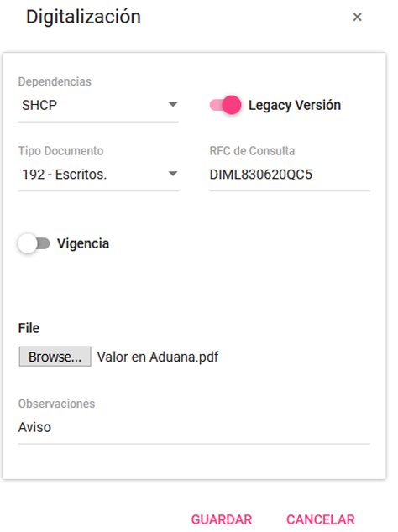
Task: Click the Browse... file button
Action: [55, 357]
